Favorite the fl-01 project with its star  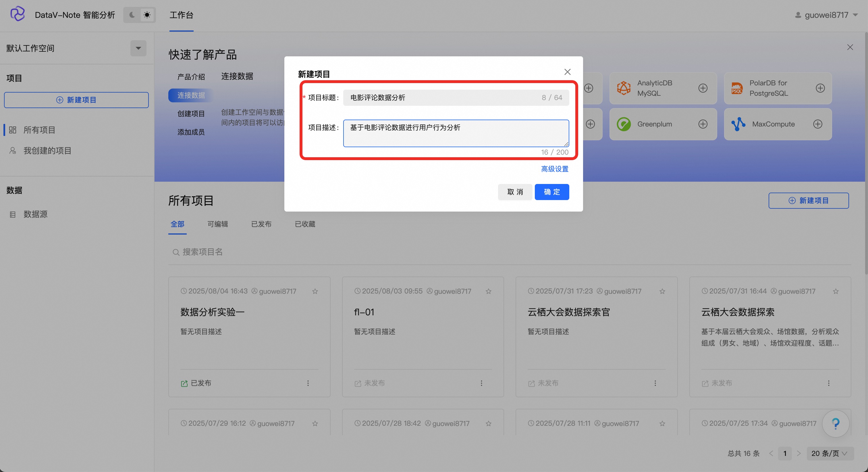coord(488,291)
